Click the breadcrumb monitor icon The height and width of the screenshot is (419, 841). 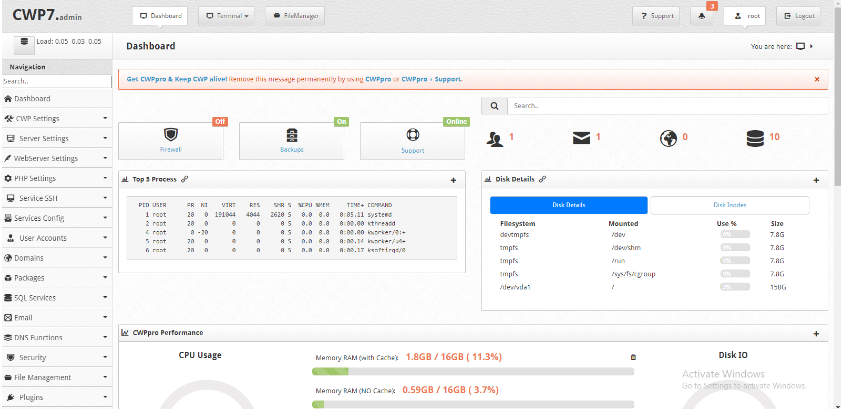coord(800,47)
